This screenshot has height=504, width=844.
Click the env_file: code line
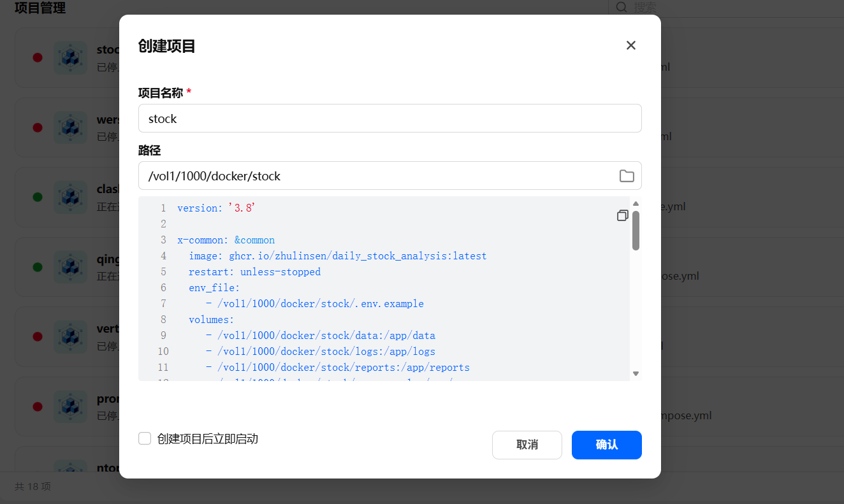pos(214,288)
